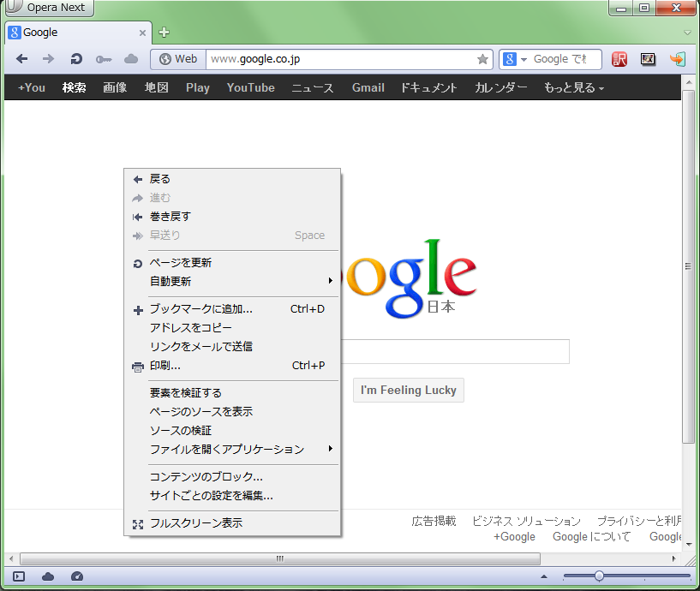Select 要素を検証する in the context menu

(232, 393)
